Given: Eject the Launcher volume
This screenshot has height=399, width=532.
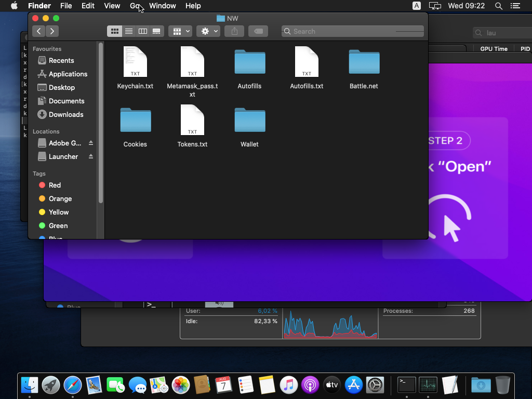Looking at the screenshot, I should coord(91,156).
